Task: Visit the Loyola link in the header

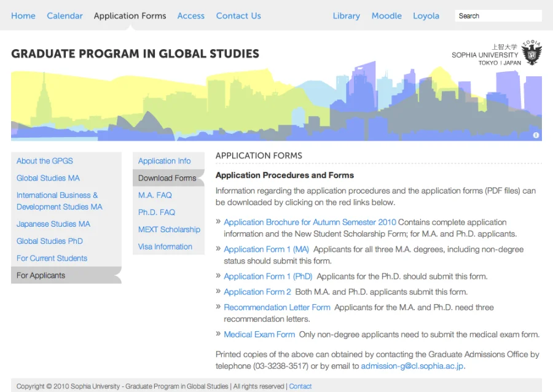Action: pyautogui.click(x=426, y=16)
